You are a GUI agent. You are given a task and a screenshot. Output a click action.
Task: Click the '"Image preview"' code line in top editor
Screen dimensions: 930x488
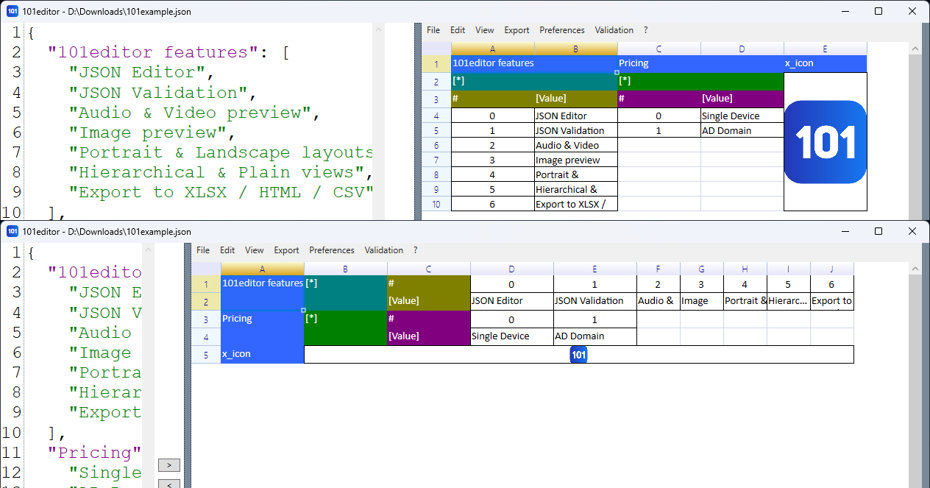click(x=152, y=133)
